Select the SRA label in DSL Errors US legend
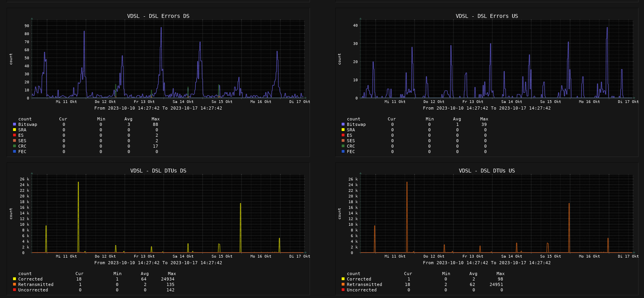Image resolution: width=644 pixels, height=298 pixels. click(x=351, y=130)
